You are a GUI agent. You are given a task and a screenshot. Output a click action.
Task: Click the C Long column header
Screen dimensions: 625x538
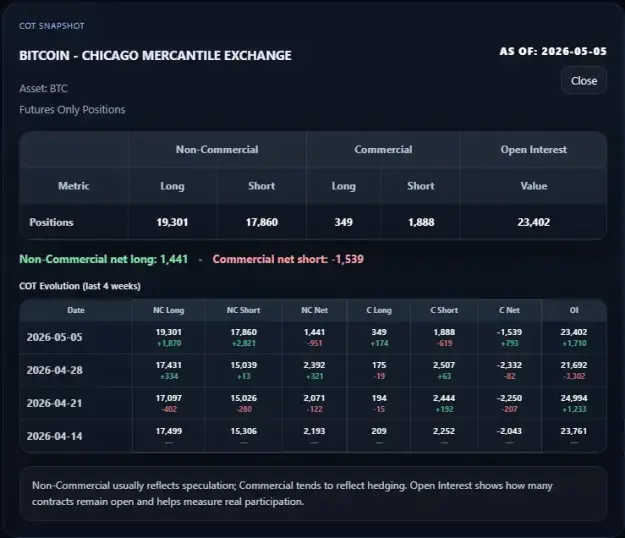point(379,310)
